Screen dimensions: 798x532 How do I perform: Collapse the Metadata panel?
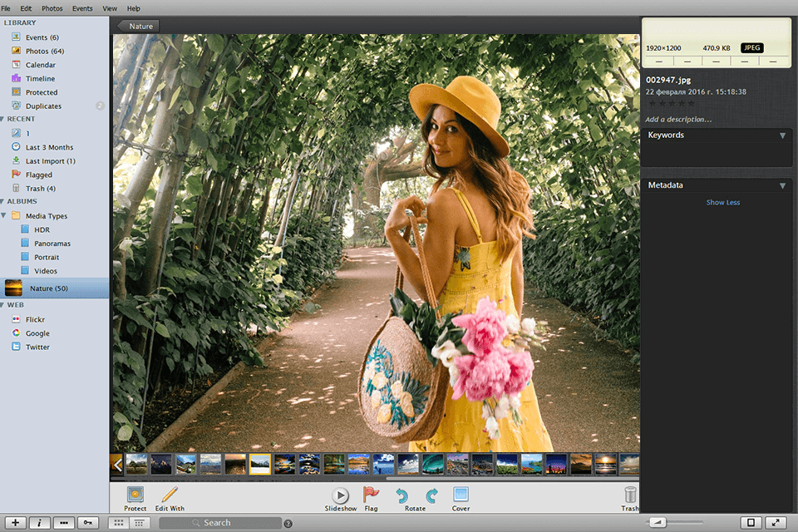click(782, 185)
